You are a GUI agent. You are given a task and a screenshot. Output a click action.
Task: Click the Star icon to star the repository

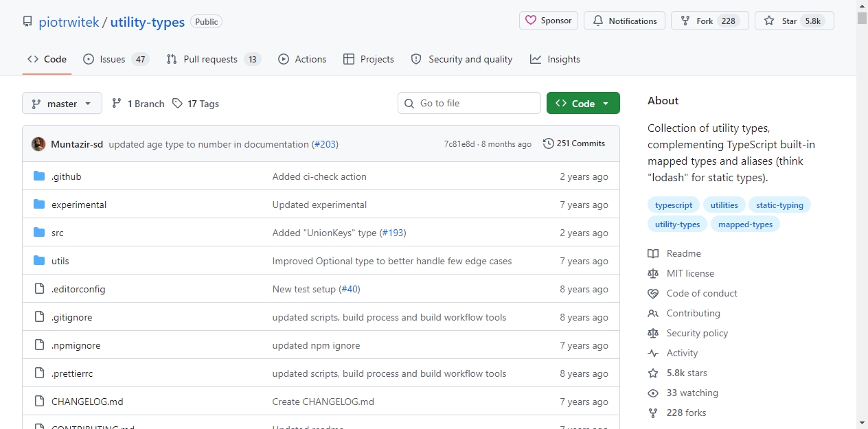click(x=769, y=21)
